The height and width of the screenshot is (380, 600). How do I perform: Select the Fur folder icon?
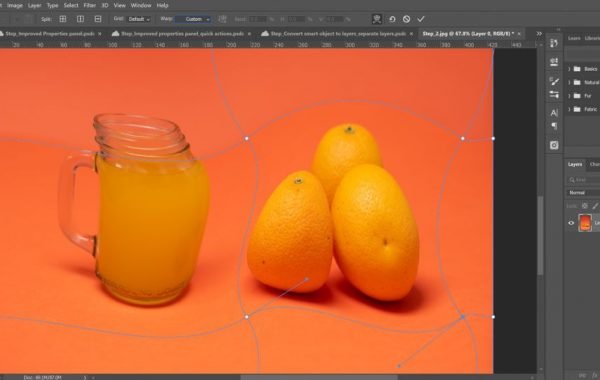click(577, 96)
